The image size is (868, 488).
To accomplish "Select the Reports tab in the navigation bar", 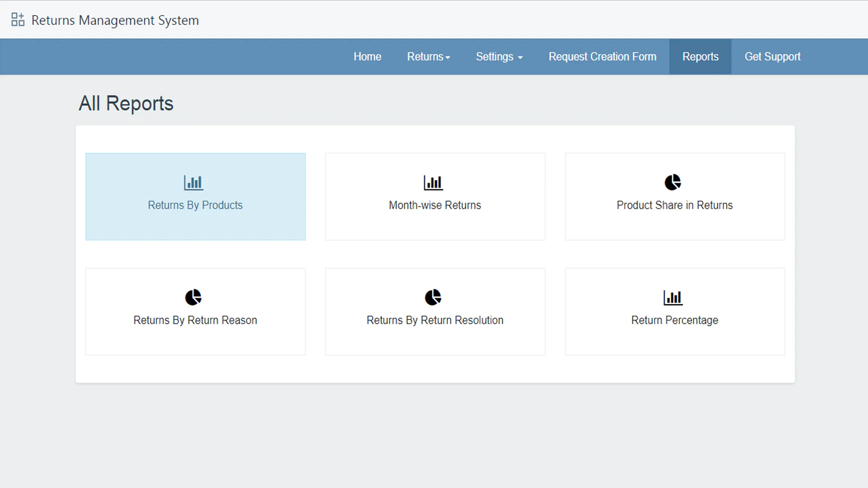I will point(700,57).
